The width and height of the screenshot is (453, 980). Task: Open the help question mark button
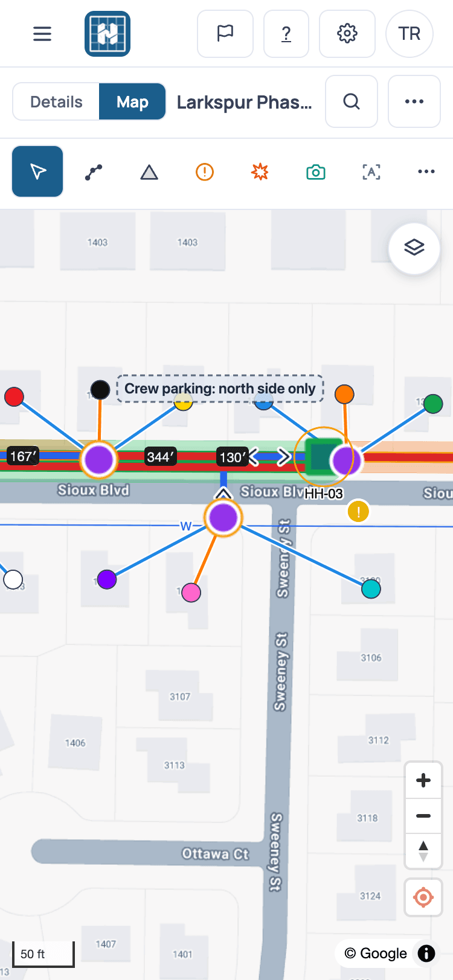286,34
